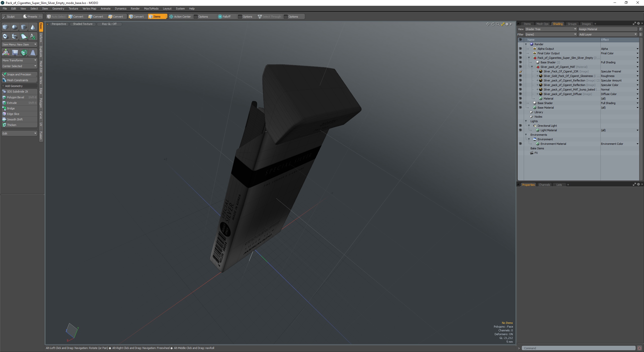Image resolution: width=644 pixels, height=352 pixels.
Task: Open the Center Selected dropdown
Action: (x=19, y=66)
